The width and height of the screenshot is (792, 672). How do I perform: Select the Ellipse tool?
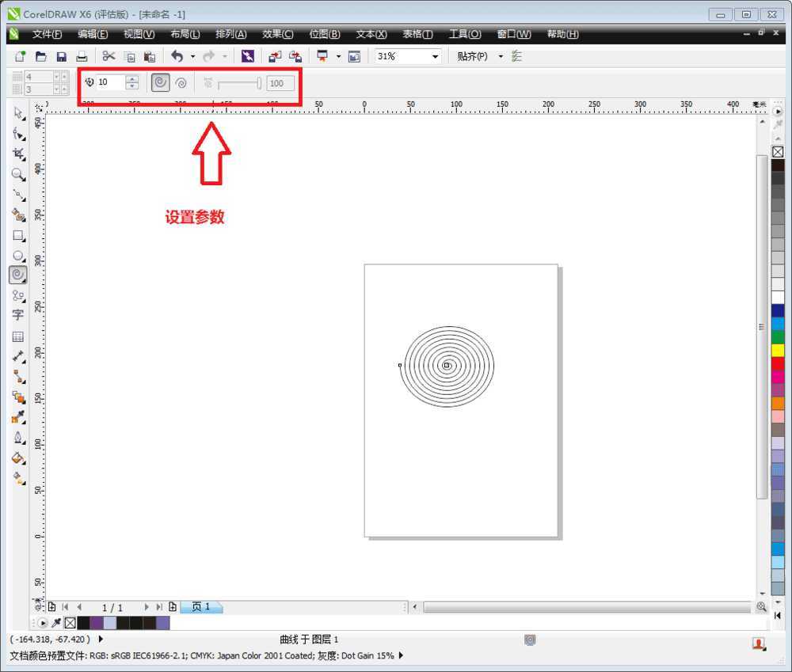[18, 255]
